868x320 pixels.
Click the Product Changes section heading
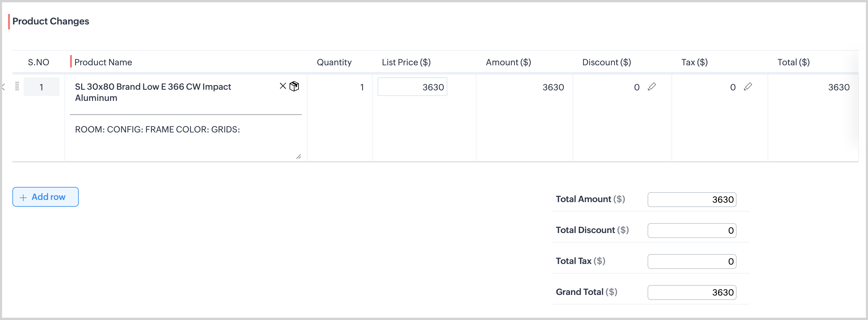click(51, 21)
